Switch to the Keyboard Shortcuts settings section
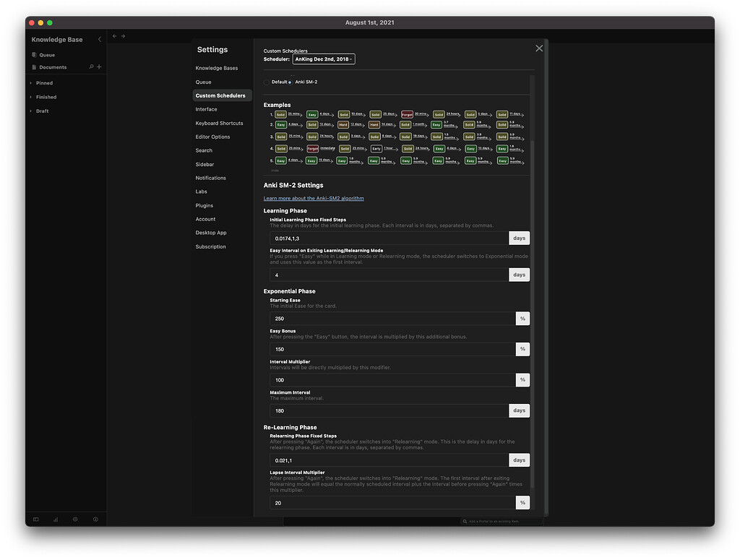Viewport: 740px width, 560px height. (x=219, y=123)
